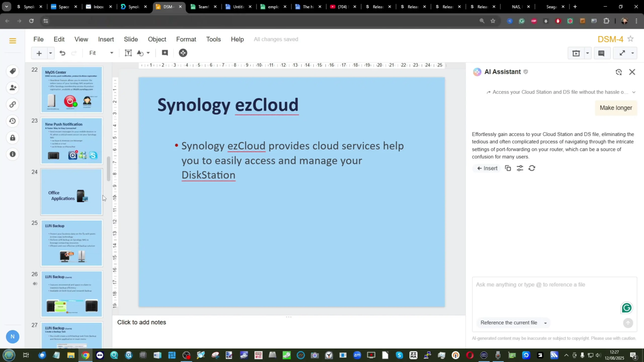Open the AI Assistant toolbar icon
644x362 pixels.
point(183,53)
